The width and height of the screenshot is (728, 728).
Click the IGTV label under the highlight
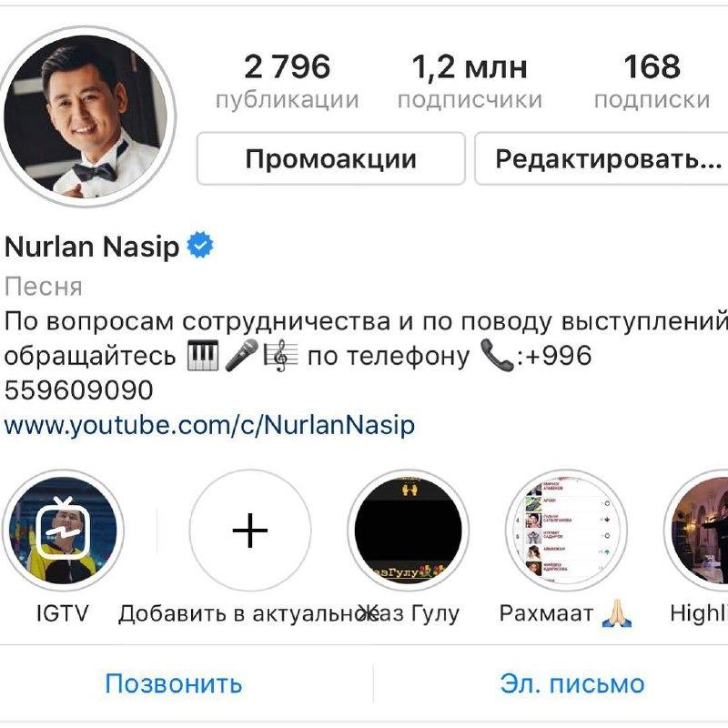62,613
